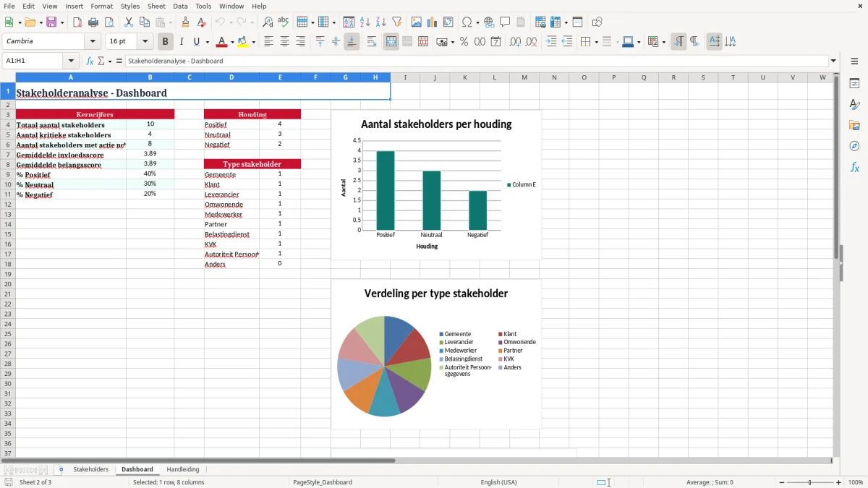
Task: Apply the yellow Background Color swatch
Action: (243, 42)
